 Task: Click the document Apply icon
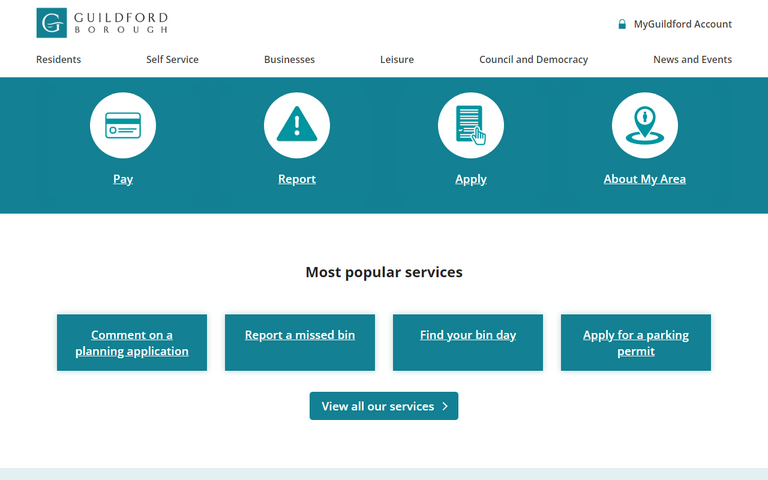pyautogui.click(x=471, y=125)
